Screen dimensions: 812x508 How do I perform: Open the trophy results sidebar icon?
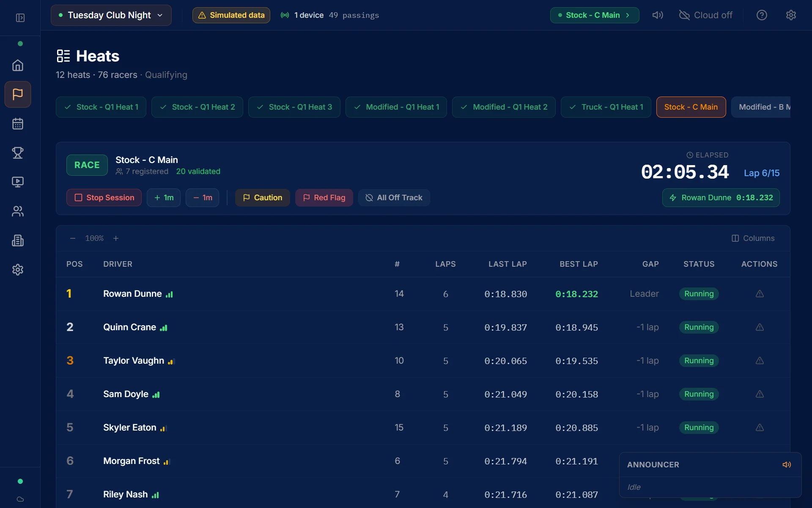[18, 153]
